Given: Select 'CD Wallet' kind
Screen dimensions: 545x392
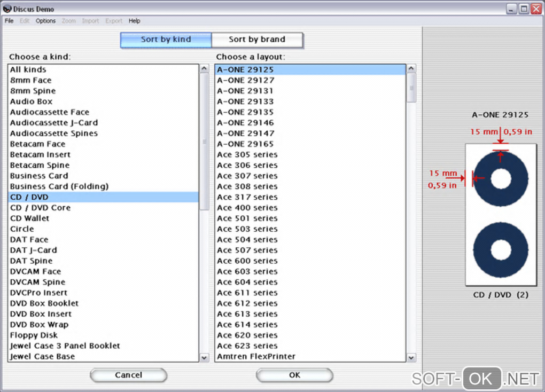Looking at the screenshot, I should pyautogui.click(x=103, y=218).
